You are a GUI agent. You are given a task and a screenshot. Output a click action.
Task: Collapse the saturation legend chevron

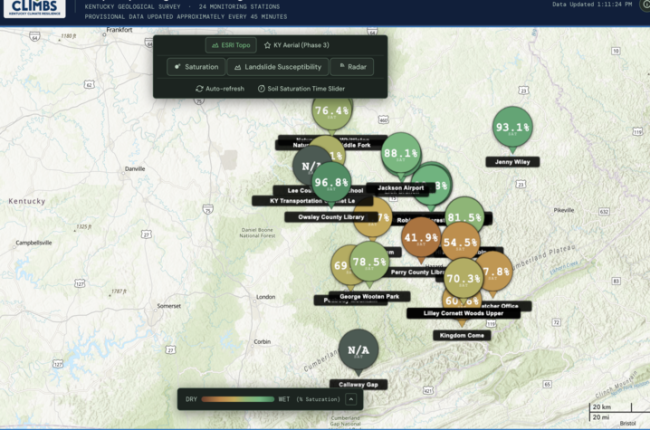coord(351,399)
